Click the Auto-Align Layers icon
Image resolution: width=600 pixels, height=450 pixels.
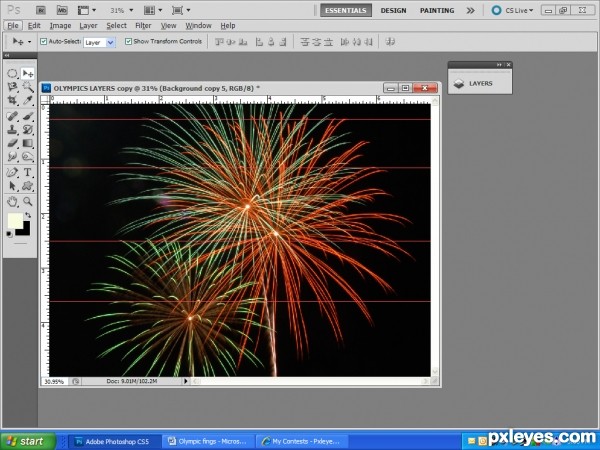point(390,41)
